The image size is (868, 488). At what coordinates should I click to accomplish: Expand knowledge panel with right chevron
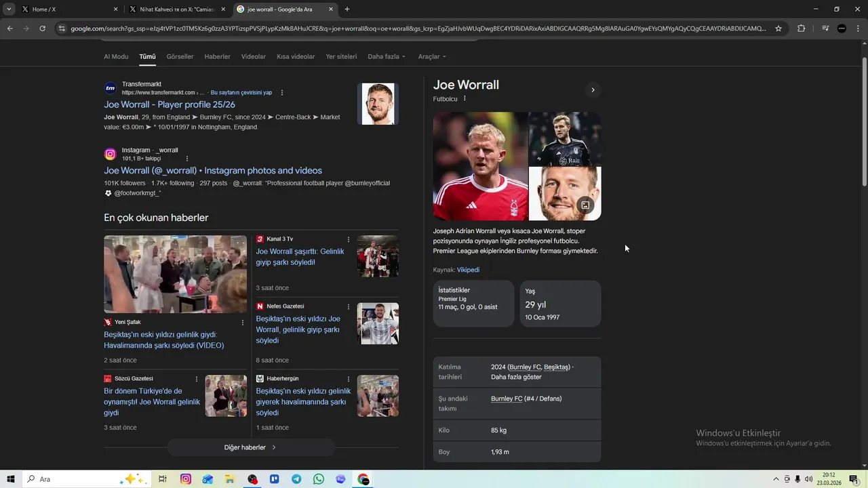point(593,90)
